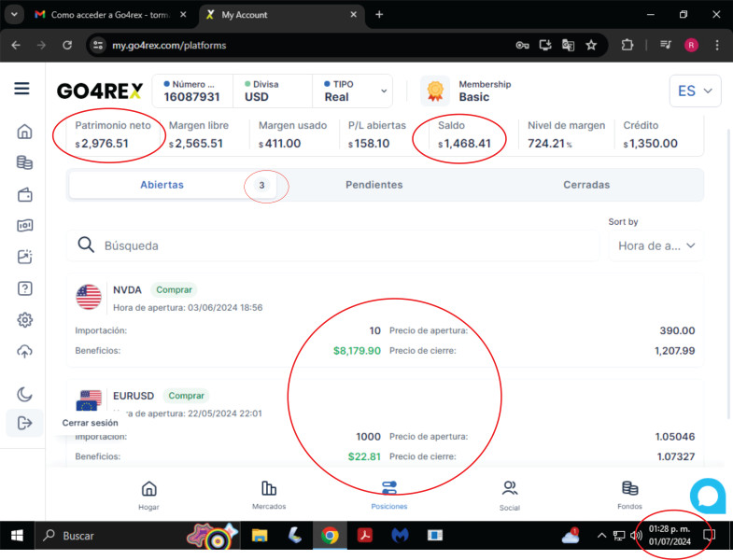
Task: Click the Margen libre value $2,565.51
Action: (x=196, y=144)
